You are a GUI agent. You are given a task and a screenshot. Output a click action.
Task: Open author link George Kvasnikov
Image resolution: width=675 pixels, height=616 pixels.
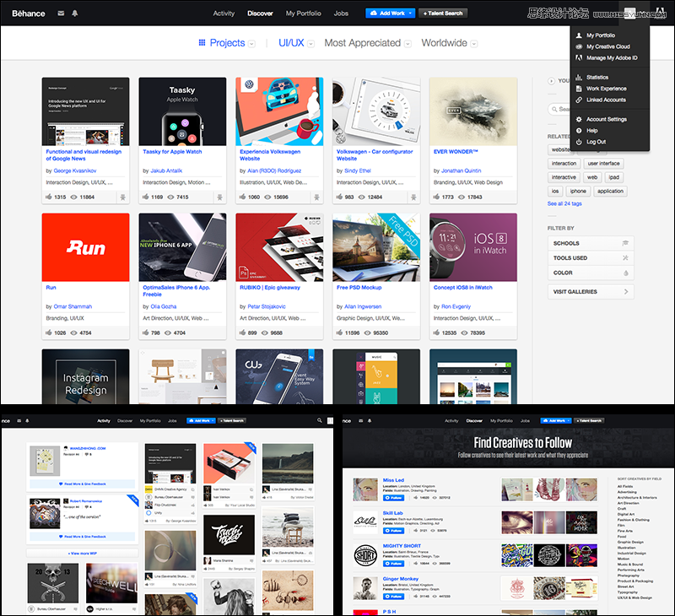(75, 171)
